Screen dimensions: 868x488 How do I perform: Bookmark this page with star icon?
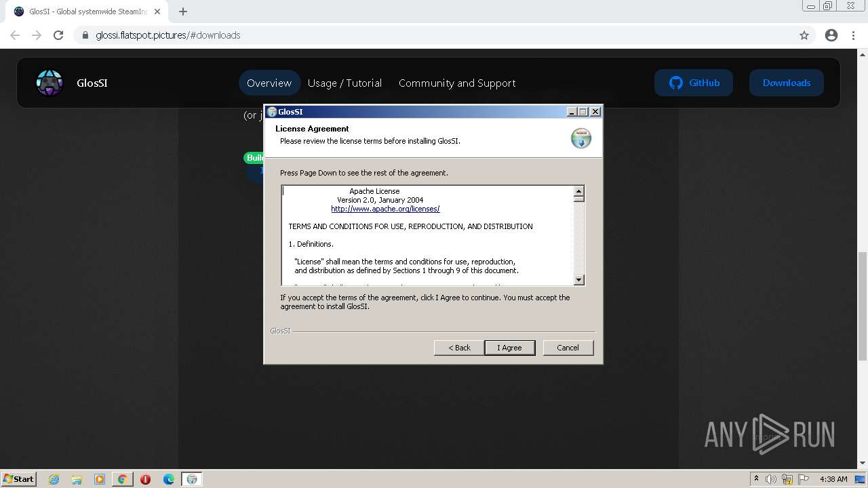(x=804, y=35)
